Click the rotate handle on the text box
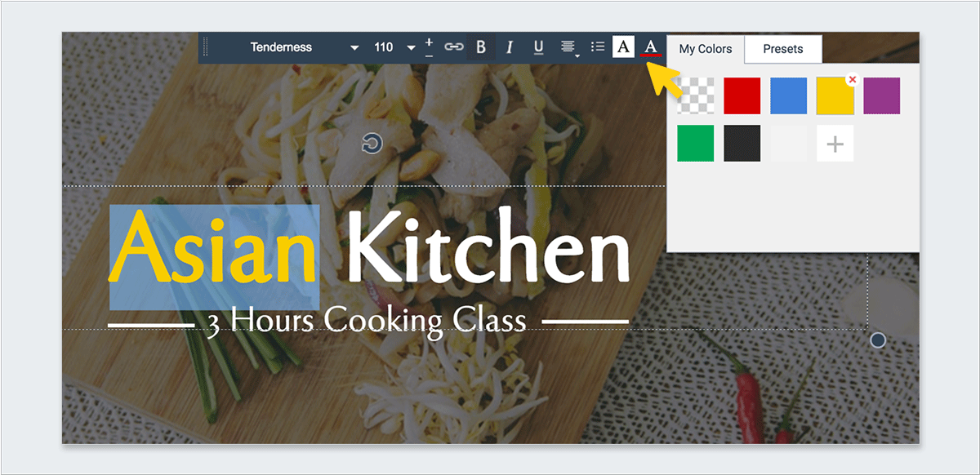The width and height of the screenshot is (980, 475). (372, 144)
